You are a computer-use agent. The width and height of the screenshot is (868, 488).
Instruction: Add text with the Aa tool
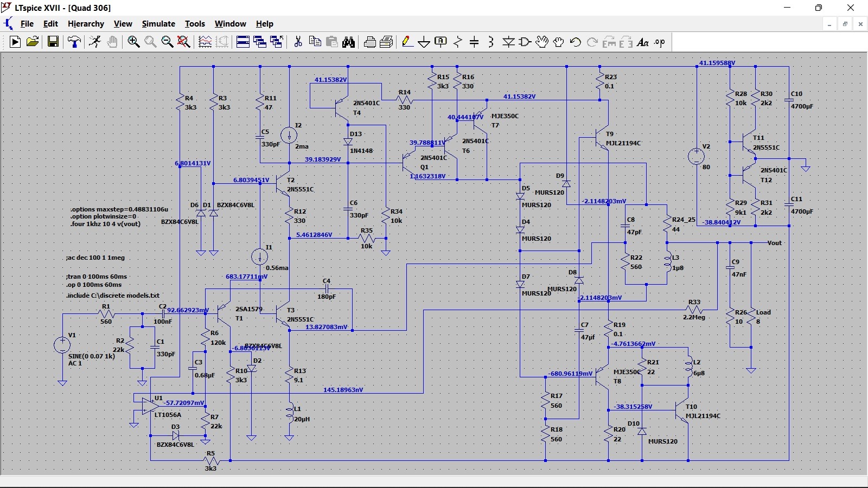tap(643, 42)
